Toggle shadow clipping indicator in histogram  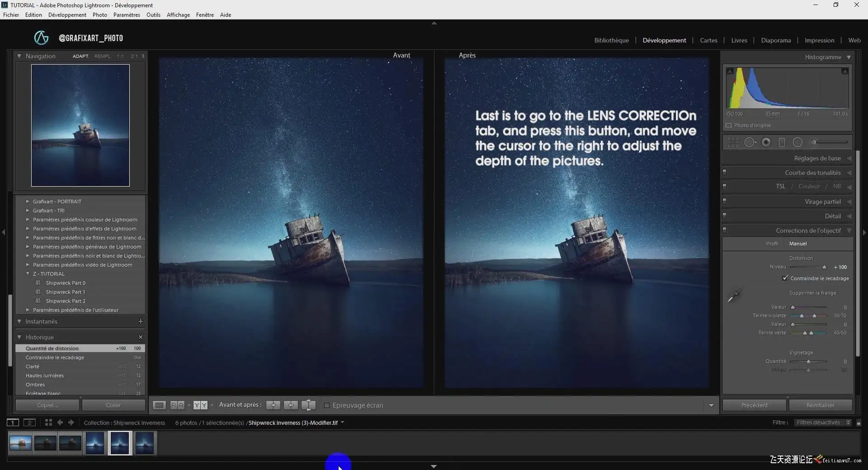point(730,71)
